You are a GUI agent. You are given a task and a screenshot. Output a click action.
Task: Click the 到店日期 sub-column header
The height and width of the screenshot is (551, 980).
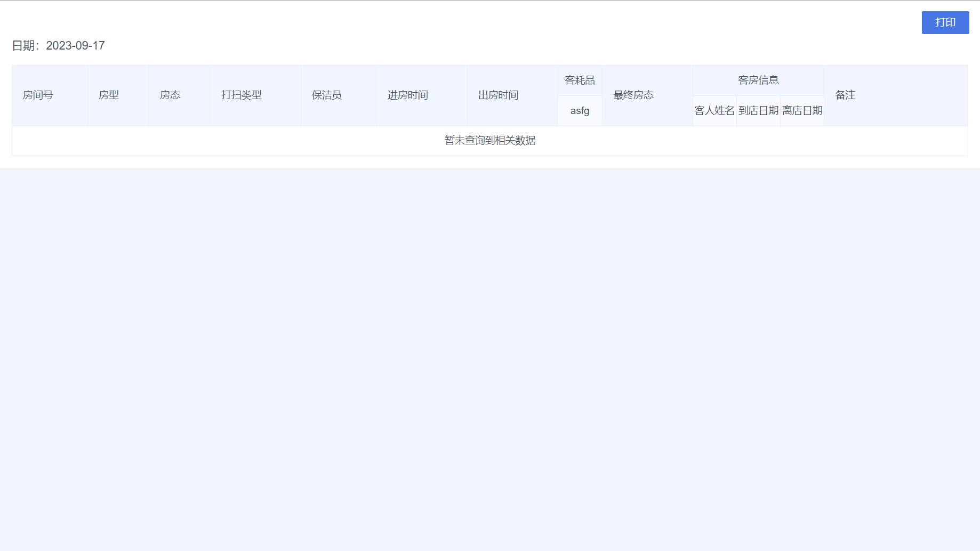click(x=758, y=111)
